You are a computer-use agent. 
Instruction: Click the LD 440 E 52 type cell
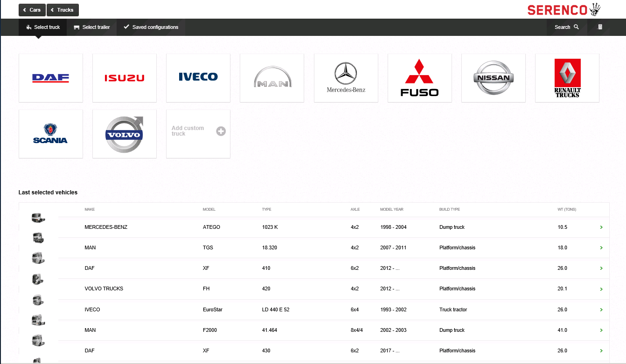click(x=276, y=310)
